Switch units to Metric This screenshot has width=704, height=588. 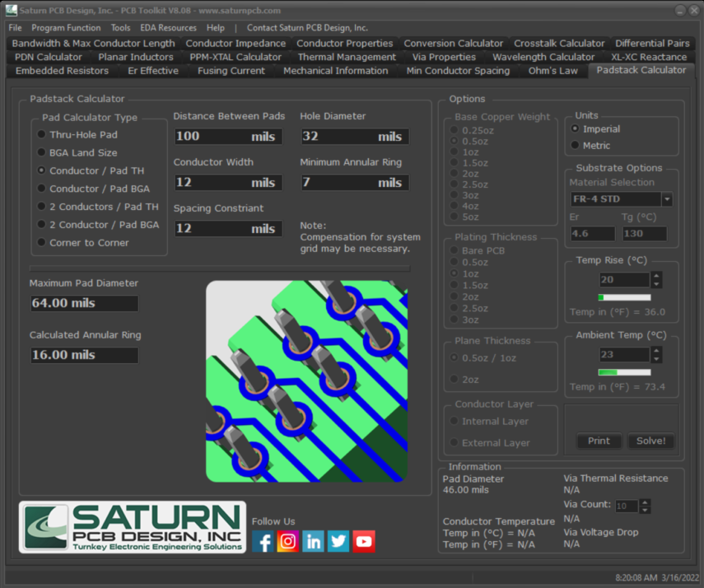(x=575, y=145)
